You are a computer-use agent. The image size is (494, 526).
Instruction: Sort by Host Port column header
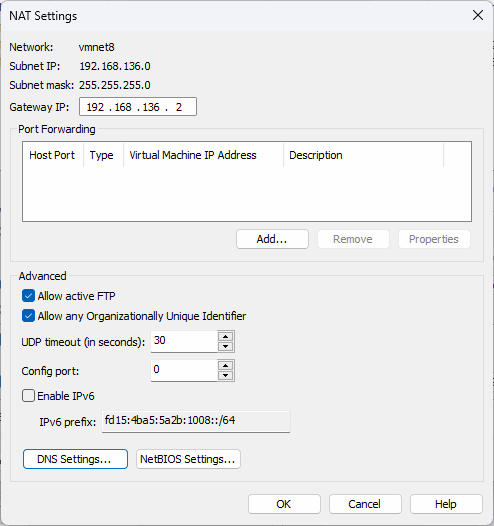53,155
